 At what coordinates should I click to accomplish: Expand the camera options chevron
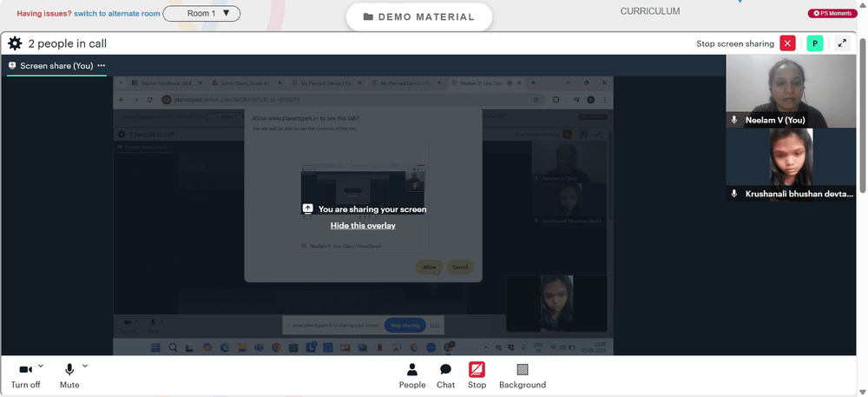[41, 366]
